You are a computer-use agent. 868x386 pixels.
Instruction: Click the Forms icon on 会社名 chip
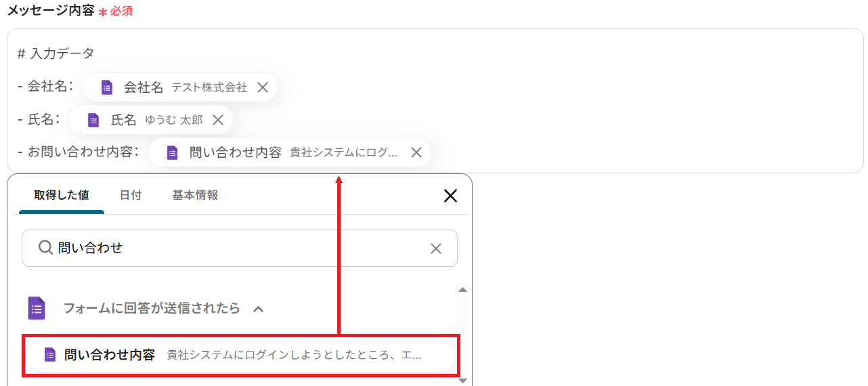(x=106, y=87)
